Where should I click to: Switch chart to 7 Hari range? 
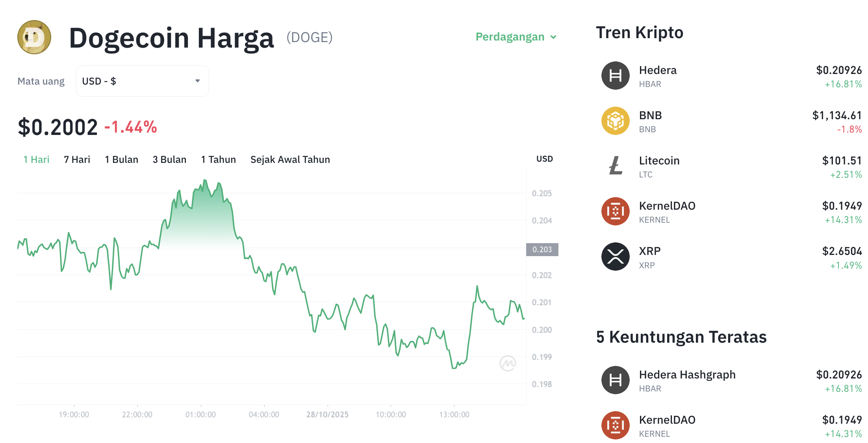tap(77, 159)
